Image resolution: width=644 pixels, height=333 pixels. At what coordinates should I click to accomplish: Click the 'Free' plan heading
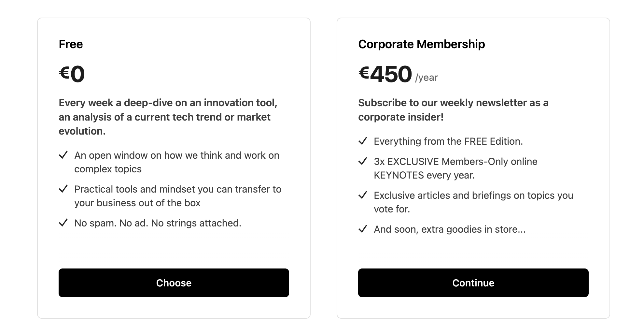71,44
